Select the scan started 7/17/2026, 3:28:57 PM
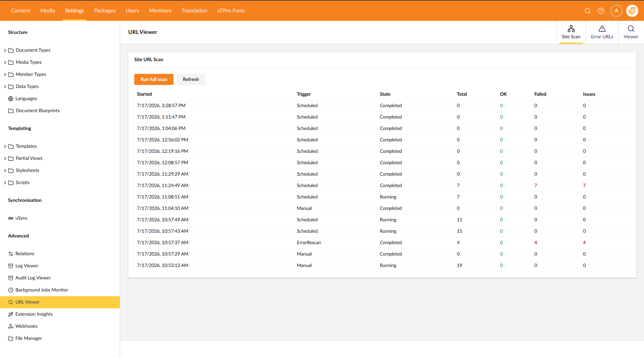Image resolution: width=644 pixels, height=358 pixels. 382,105
